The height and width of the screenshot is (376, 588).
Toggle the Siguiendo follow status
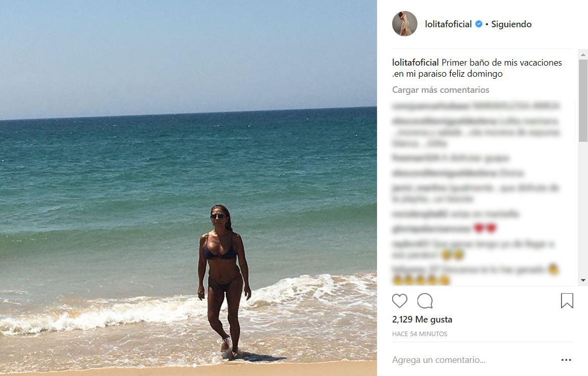tap(511, 24)
